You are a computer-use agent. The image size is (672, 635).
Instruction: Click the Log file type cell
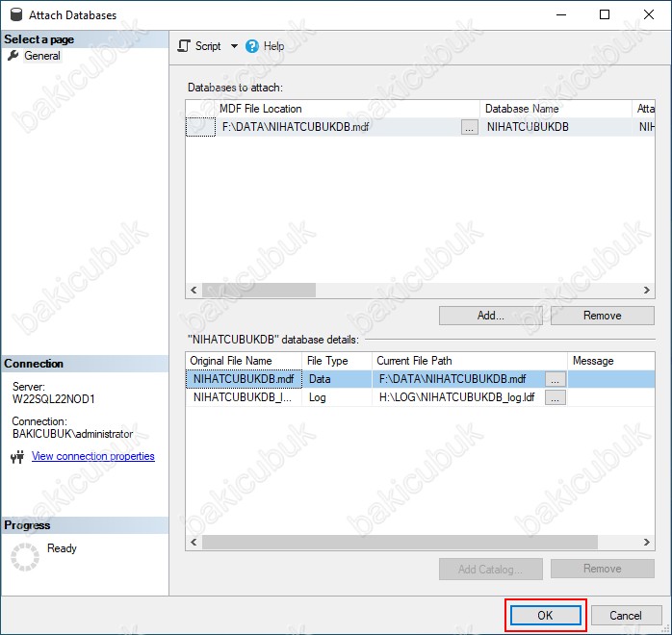(337, 397)
